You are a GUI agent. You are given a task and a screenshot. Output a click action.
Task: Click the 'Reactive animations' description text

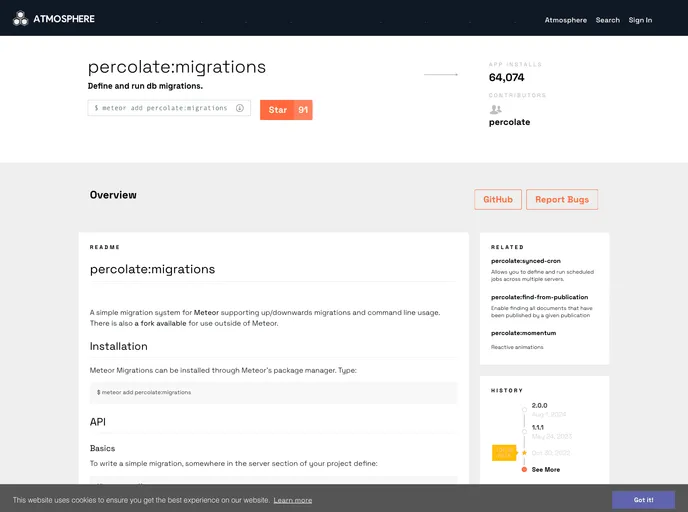point(517,347)
